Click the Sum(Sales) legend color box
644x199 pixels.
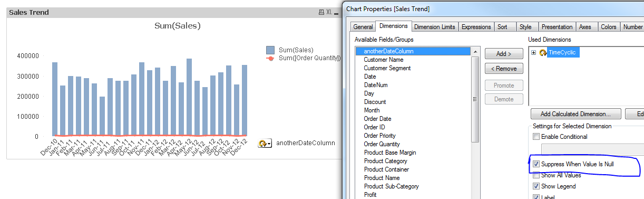(x=270, y=50)
